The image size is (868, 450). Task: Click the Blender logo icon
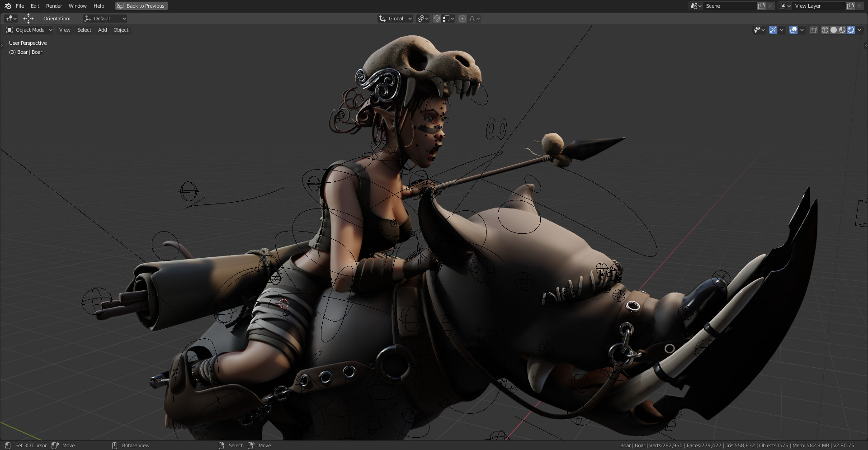8,6
